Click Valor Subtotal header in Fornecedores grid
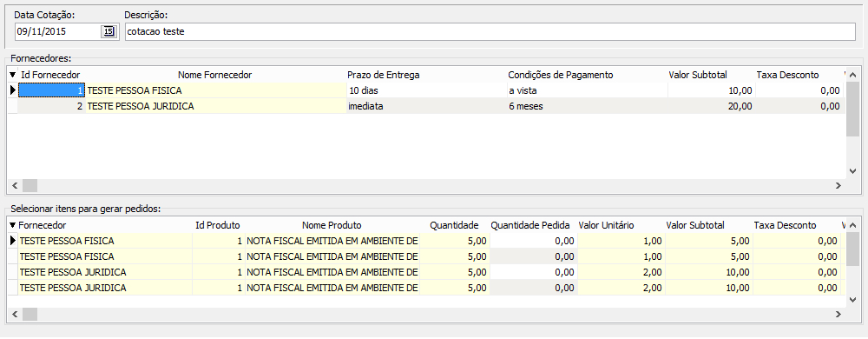This screenshot has width=868, height=339. [x=698, y=75]
